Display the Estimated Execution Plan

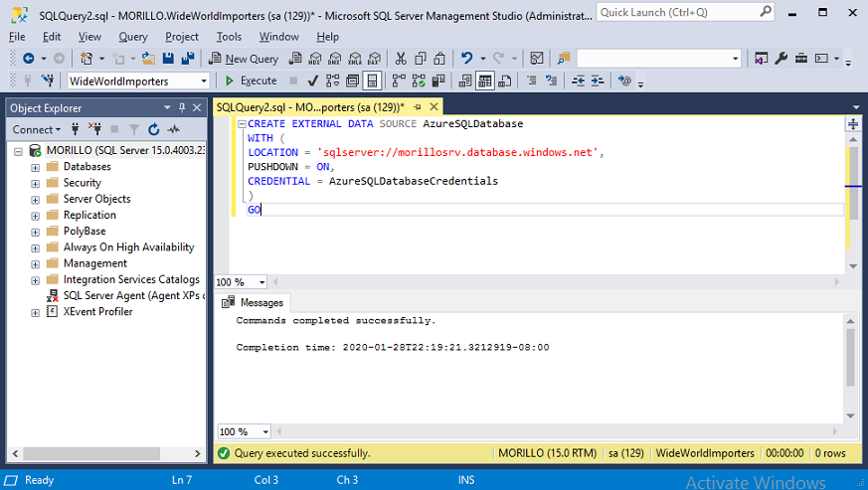[x=333, y=81]
